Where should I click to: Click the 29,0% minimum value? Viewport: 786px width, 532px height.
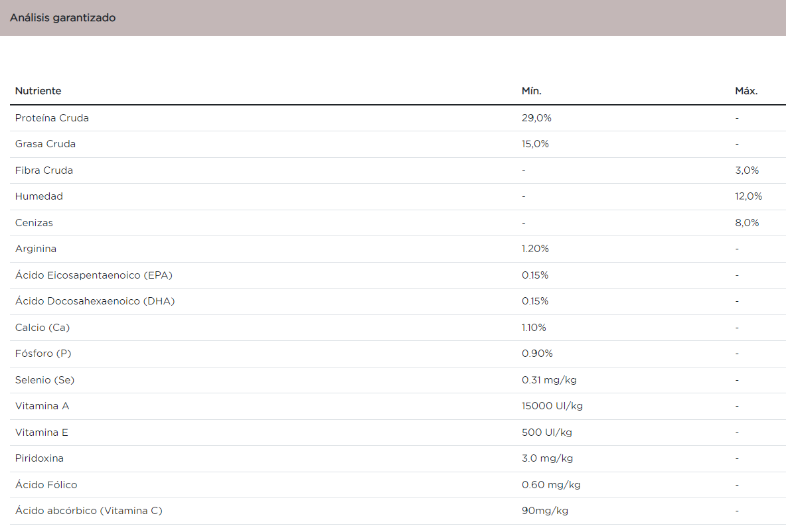pos(536,118)
